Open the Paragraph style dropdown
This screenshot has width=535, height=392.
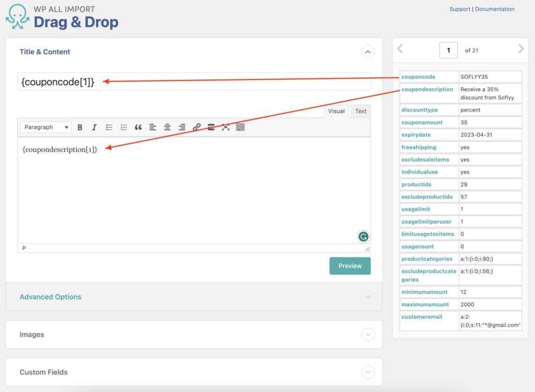coord(45,127)
